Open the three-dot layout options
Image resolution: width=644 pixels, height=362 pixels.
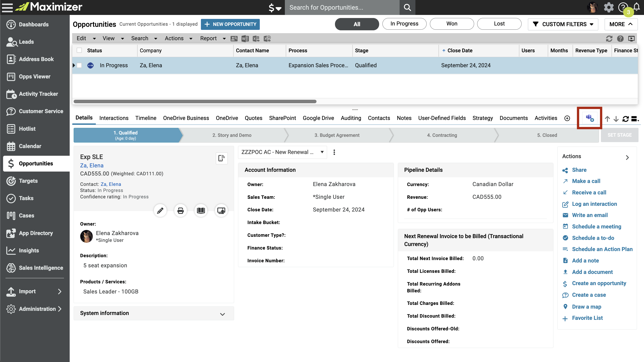334,152
